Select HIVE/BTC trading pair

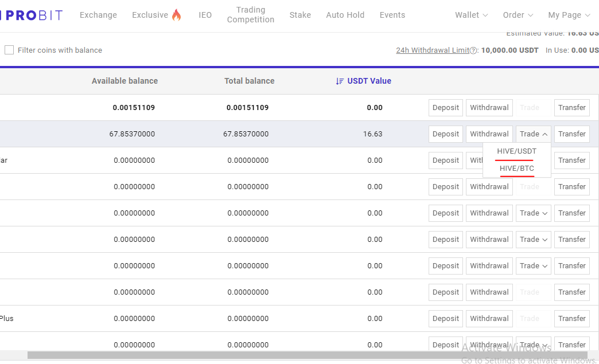tap(516, 169)
